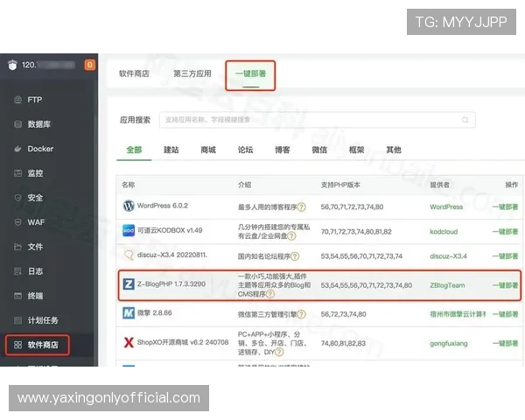Click the WAF shield icon
525x420 pixels.
pos(18,222)
